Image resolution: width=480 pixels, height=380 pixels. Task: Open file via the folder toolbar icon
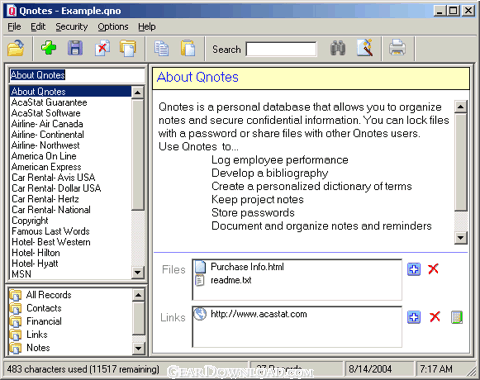point(16,48)
